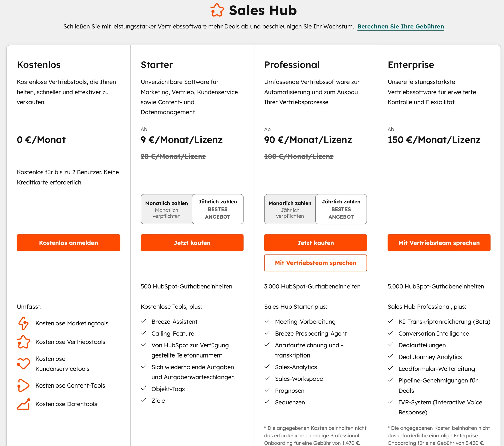The height and width of the screenshot is (446, 504).
Task: Click the heart icon for Kostenlose Kundenservicetools
Action: tap(23, 364)
